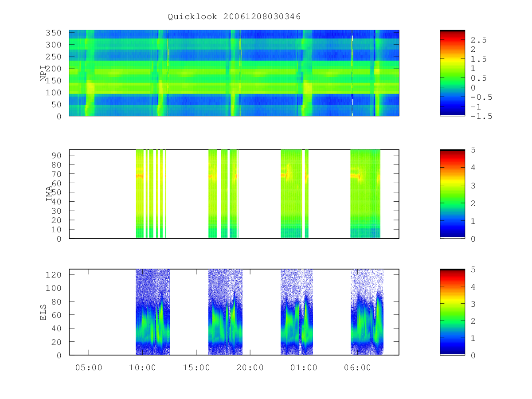532x399 pixels.
Task: Click the IMA spectrogram panel
Action: click(234, 194)
